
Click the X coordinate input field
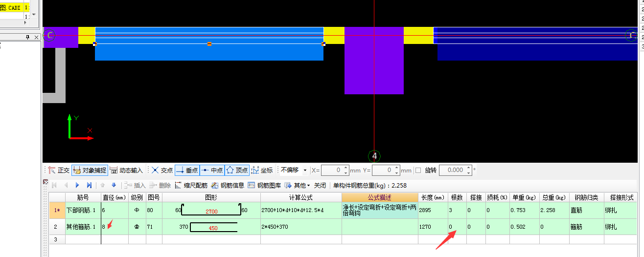click(x=332, y=171)
